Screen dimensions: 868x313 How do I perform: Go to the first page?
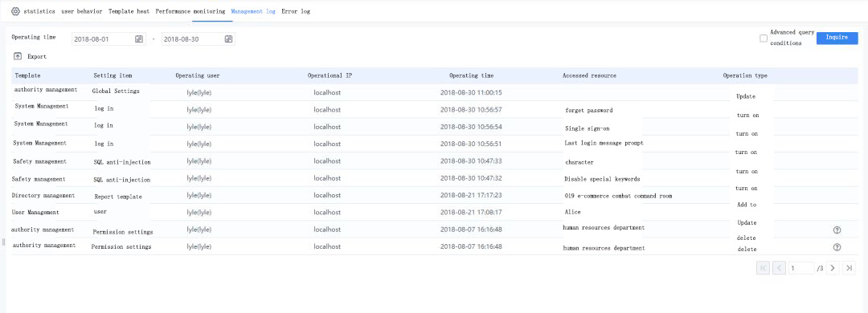coord(763,267)
